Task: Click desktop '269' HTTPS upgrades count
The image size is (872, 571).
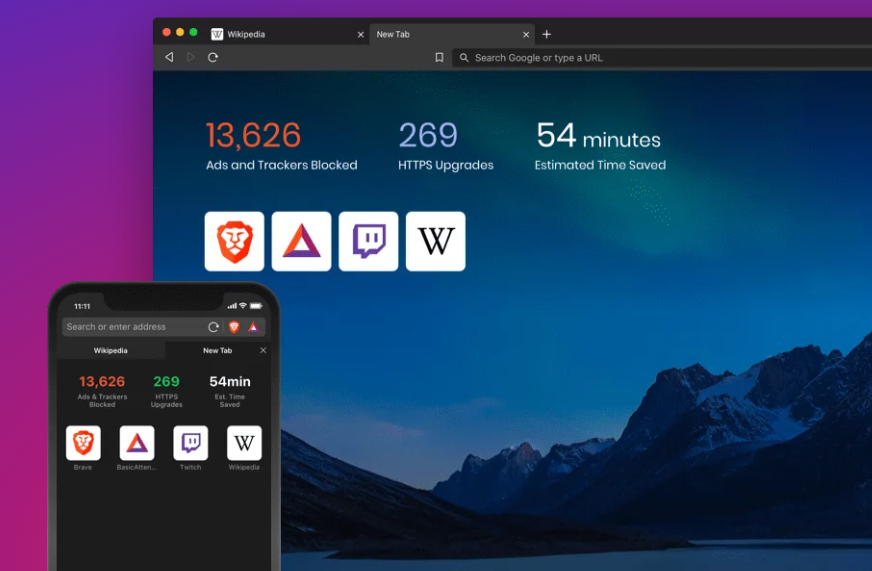Action: point(428,135)
